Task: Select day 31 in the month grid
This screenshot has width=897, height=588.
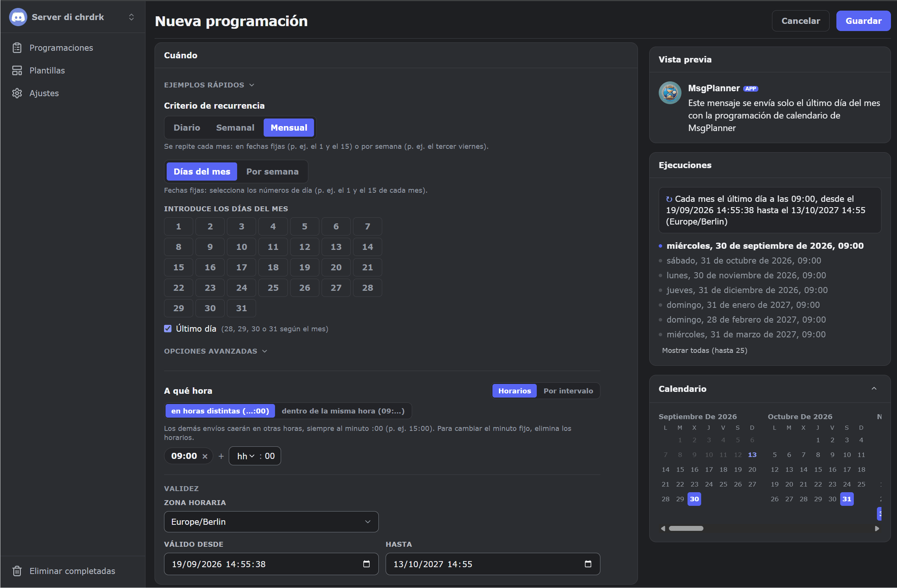Action: point(241,308)
